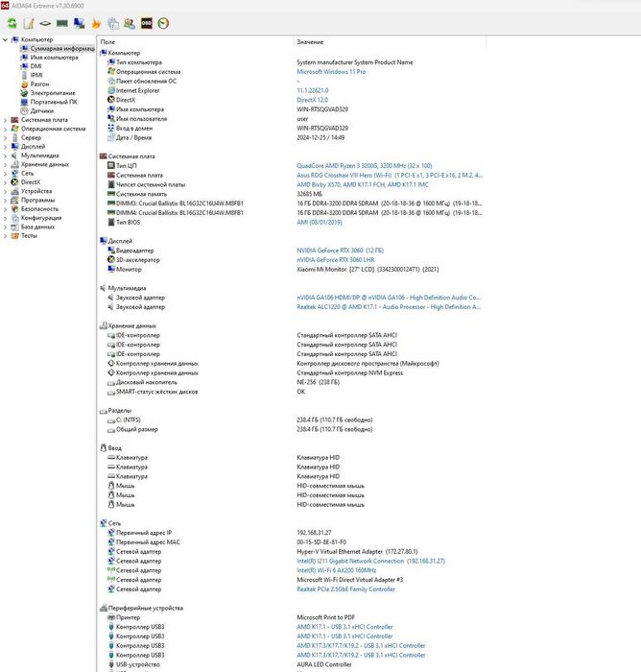The width and height of the screenshot is (641, 672).
Task: Select the DIMM3: Crucial Ballistix row
Action: (179, 204)
